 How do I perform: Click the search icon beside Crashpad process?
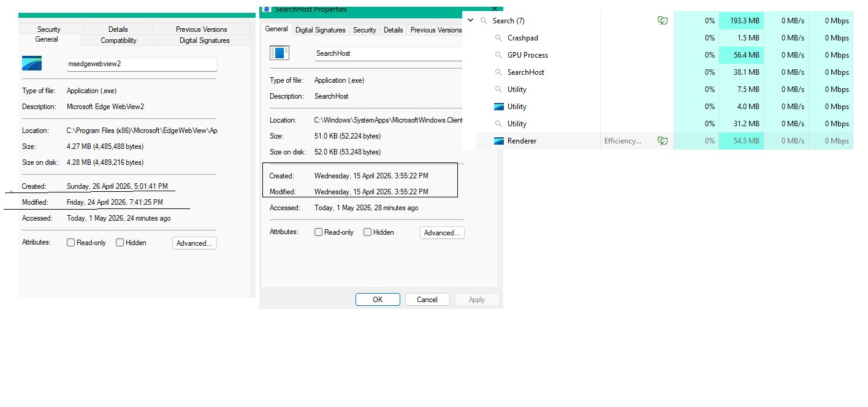[498, 38]
